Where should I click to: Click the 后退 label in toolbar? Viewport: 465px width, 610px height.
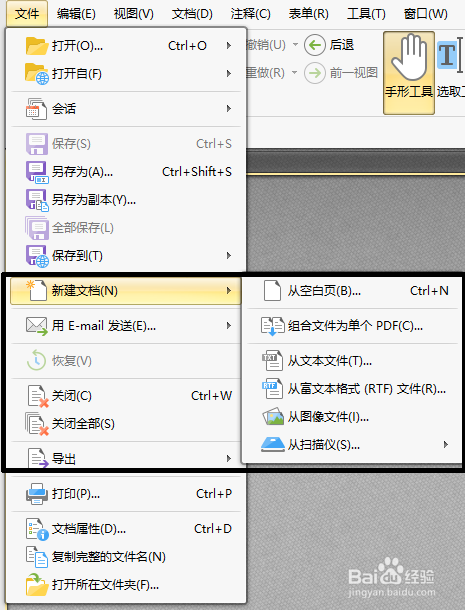pyautogui.click(x=342, y=45)
